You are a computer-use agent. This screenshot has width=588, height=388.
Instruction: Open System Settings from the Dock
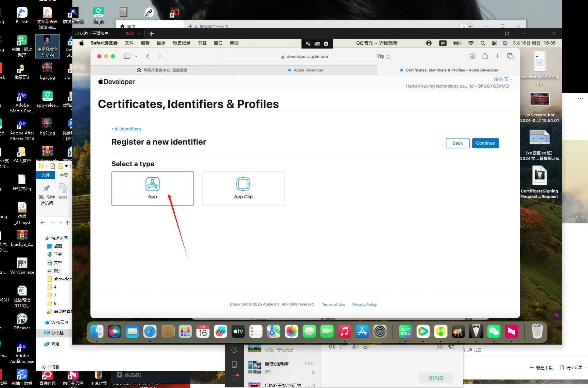click(380, 331)
